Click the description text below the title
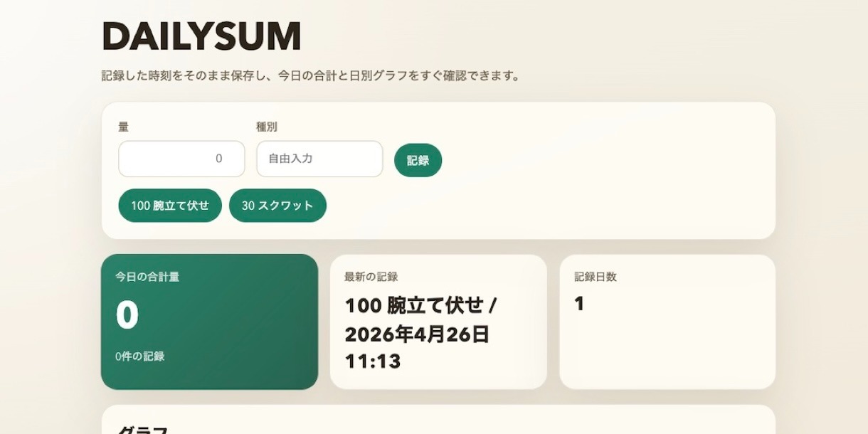This screenshot has width=868, height=434. 311,75
